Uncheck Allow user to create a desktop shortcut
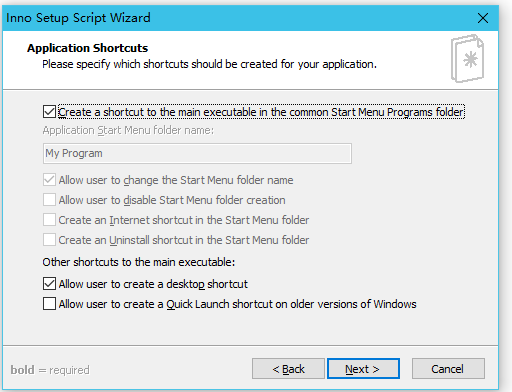512x392 pixels. click(49, 284)
